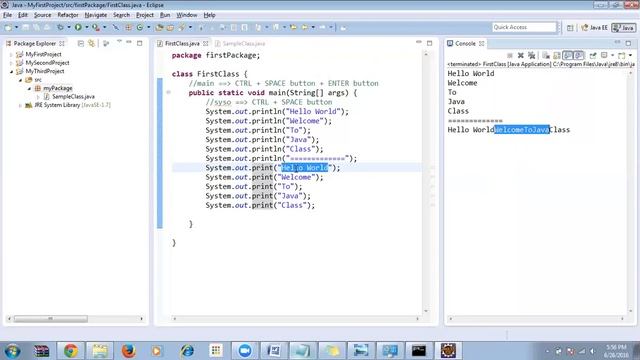This screenshot has width=640, height=360.
Task: Click Remove Launch icon in Console toolbar
Action: [521, 56]
